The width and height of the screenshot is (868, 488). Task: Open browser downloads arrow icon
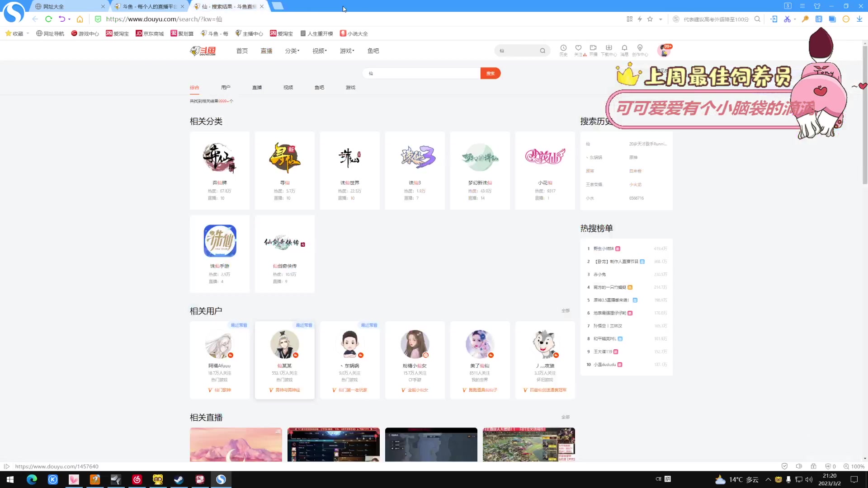(x=859, y=19)
